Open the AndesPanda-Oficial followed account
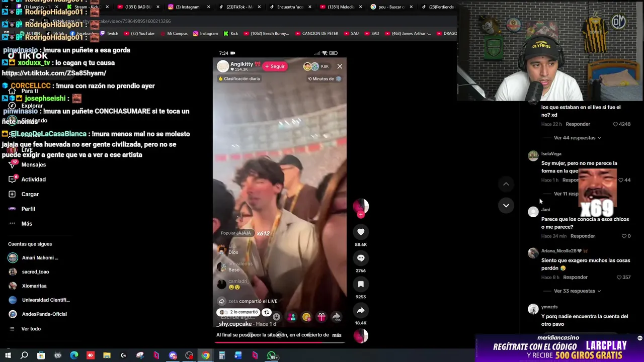The height and width of the screenshot is (362, 644). pos(37,314)
